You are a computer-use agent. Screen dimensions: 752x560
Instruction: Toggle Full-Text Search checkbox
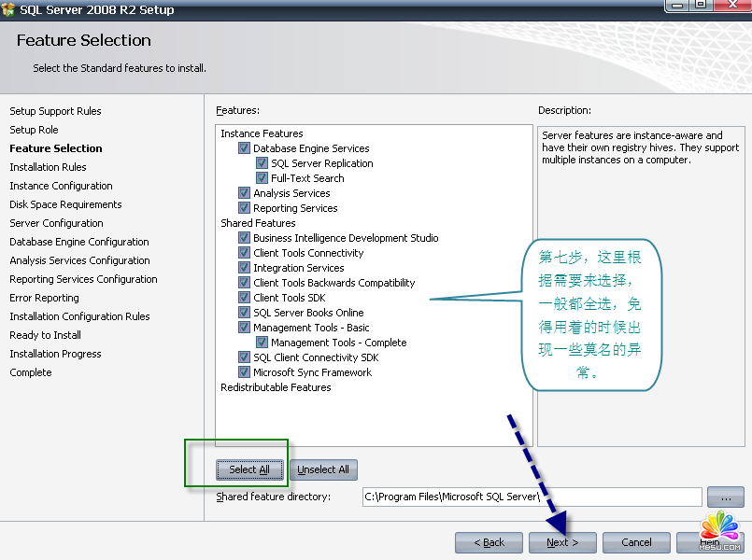[x=262, y=178]
